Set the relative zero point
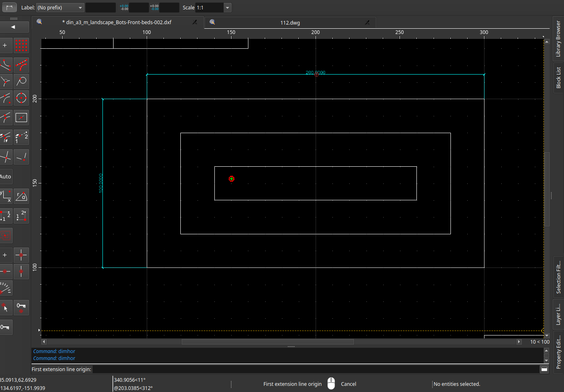 point(5,308)
